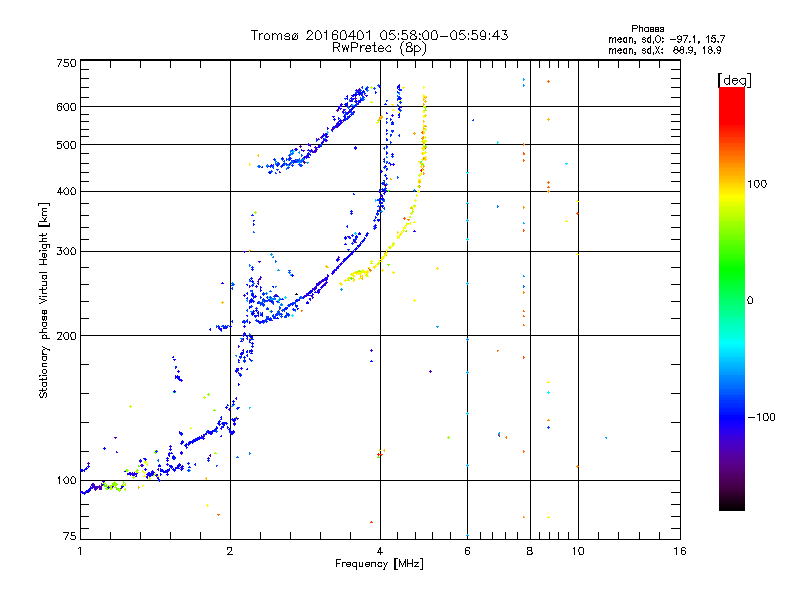800x600 pixels.
Task: Click the colorbar tick label '100'
Action: (757, 184)
